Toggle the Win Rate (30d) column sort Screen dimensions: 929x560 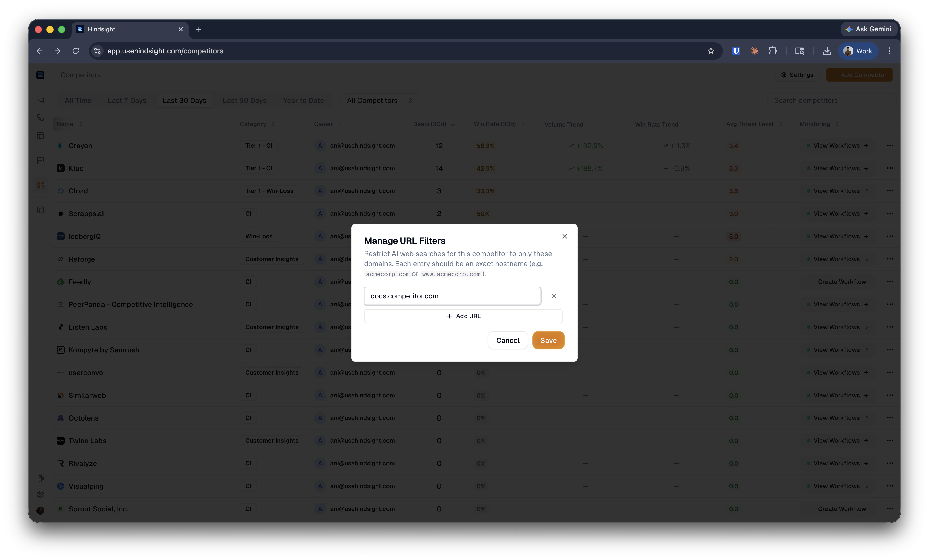(x=523, y=124)
